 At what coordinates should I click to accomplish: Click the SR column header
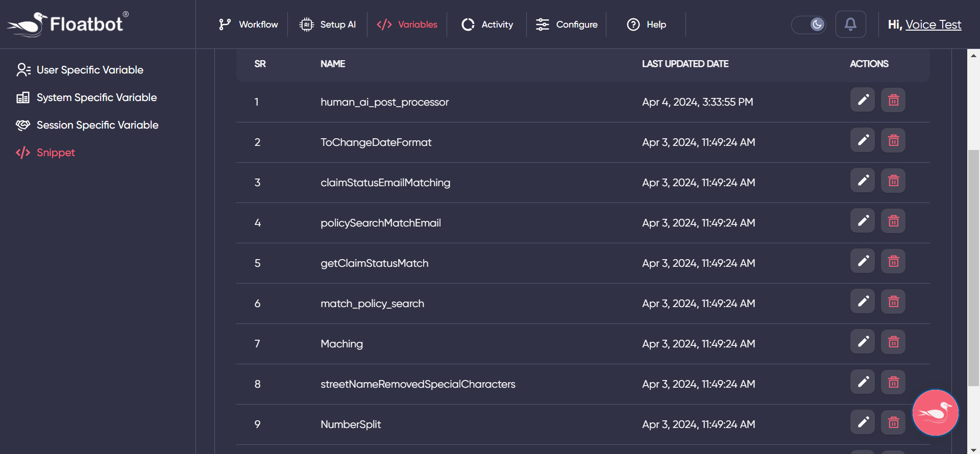pos(260,64)
